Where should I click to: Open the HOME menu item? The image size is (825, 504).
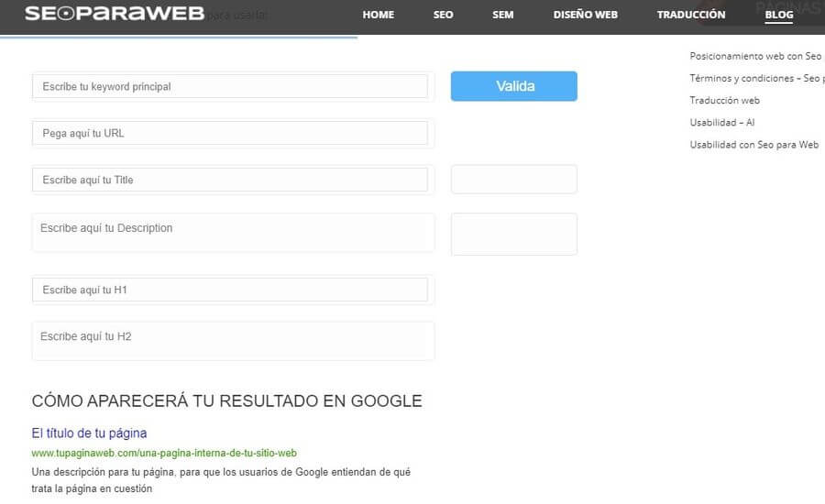[379, 15]
